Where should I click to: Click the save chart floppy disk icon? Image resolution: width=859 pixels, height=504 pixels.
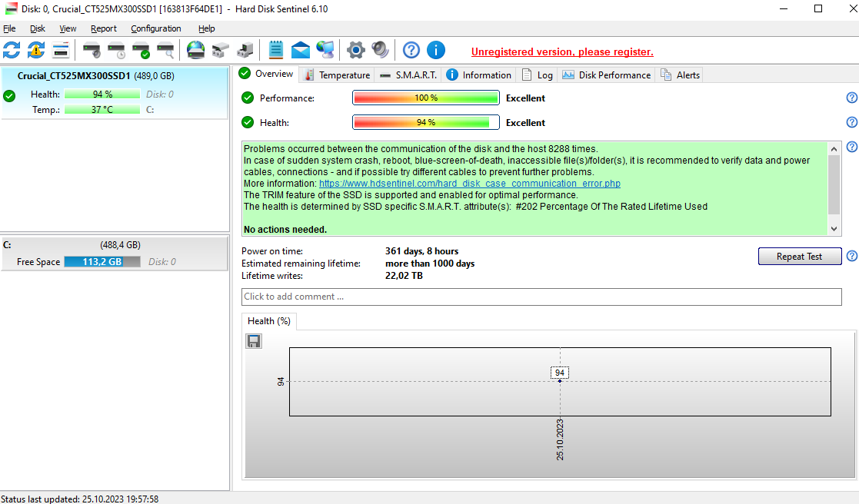pyautogui.click(x=254, y=341)
